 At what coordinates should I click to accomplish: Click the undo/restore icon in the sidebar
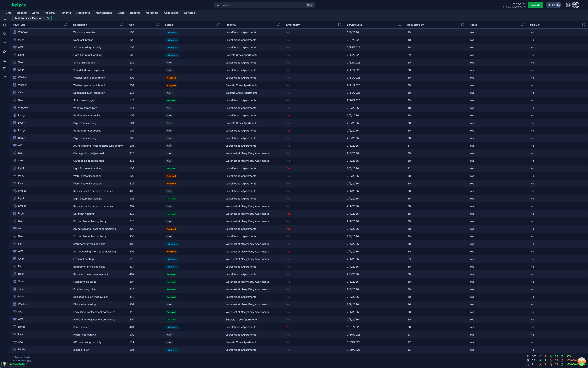[x=5, y=69]
